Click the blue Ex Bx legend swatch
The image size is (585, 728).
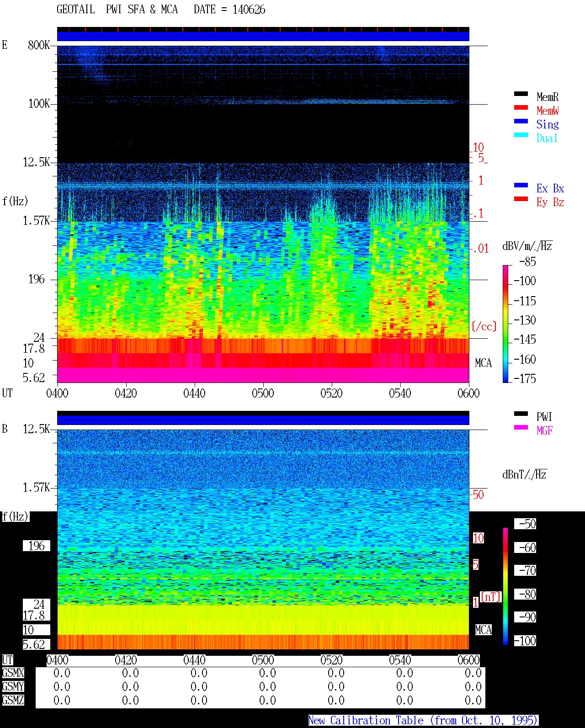coord(521,185)
